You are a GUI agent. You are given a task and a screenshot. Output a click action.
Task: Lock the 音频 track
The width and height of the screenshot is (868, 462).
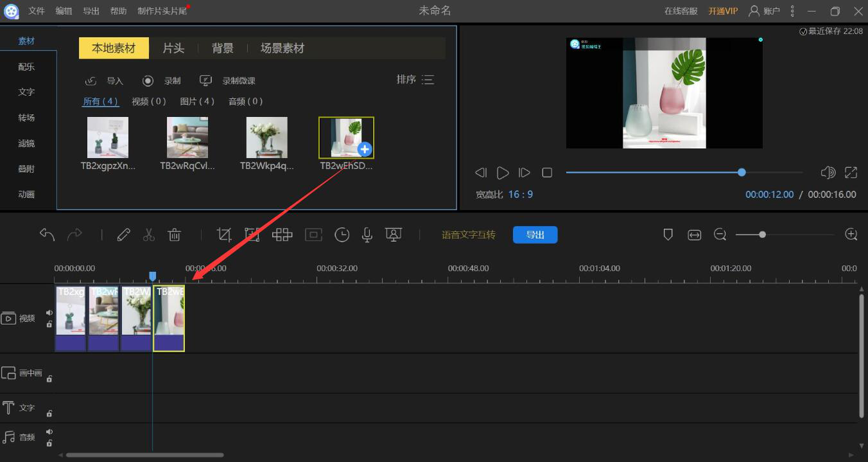click(x=49, y=443)
